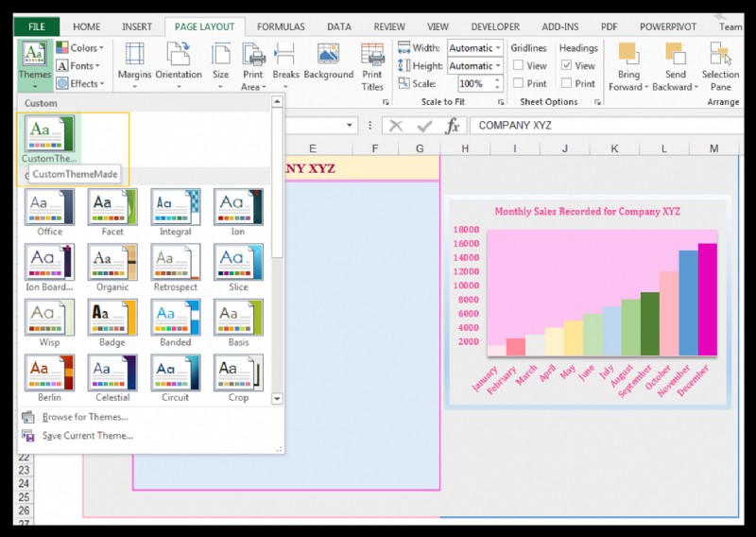Apply the Banded theme
756x537 pixels.
click(176, 323)
